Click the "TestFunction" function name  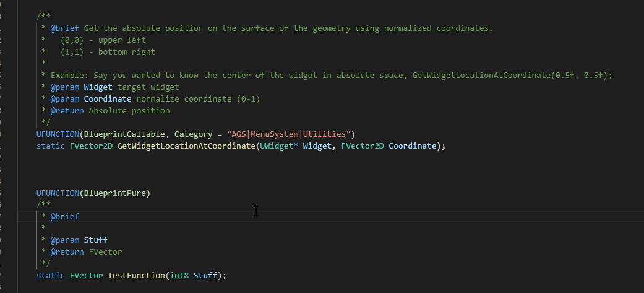point(136,275)
